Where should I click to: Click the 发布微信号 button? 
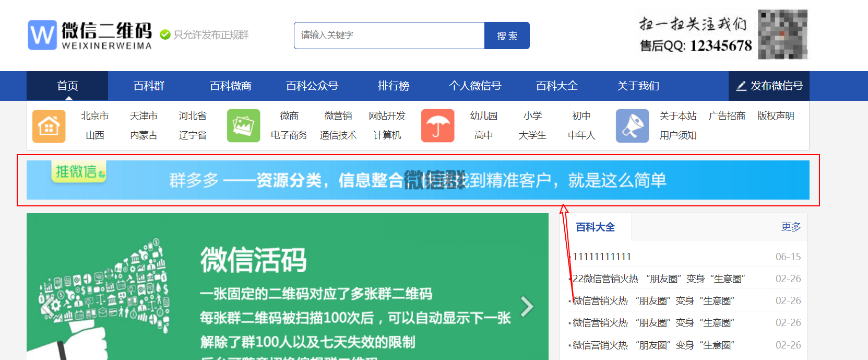click(x=769, y=86)
